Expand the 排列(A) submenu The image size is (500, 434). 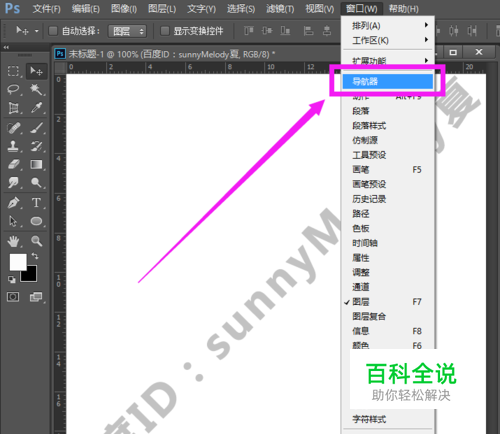pos(387,25)
